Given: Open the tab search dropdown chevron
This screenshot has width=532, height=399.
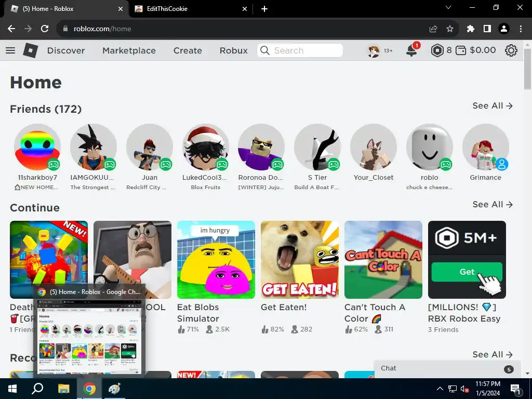Looking at the screenshot, I should (x=448, y=7).
